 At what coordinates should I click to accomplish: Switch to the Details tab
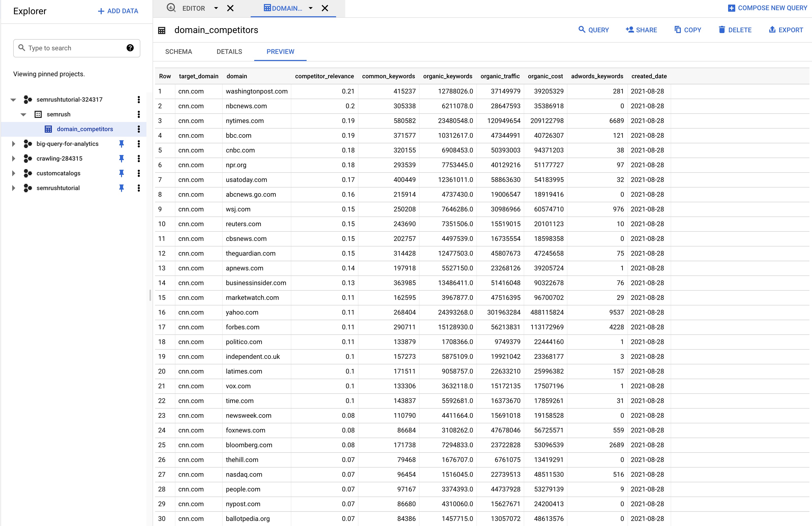(229, 52)
